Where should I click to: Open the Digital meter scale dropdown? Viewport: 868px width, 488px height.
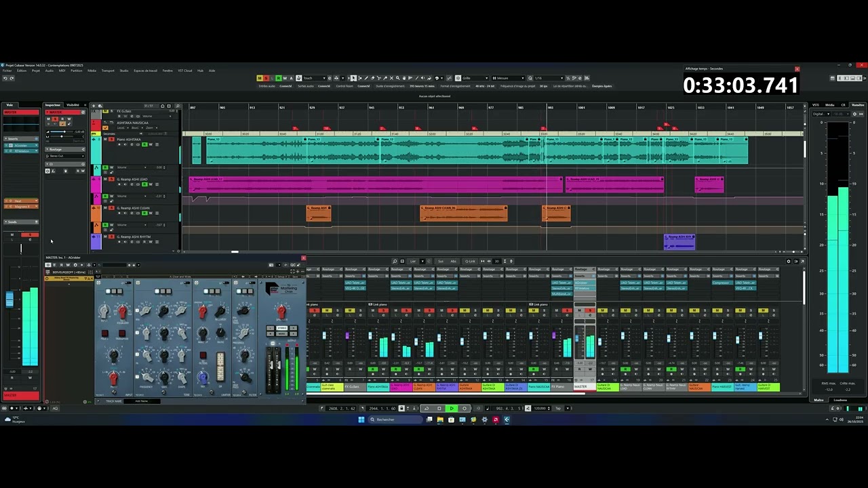821,114
